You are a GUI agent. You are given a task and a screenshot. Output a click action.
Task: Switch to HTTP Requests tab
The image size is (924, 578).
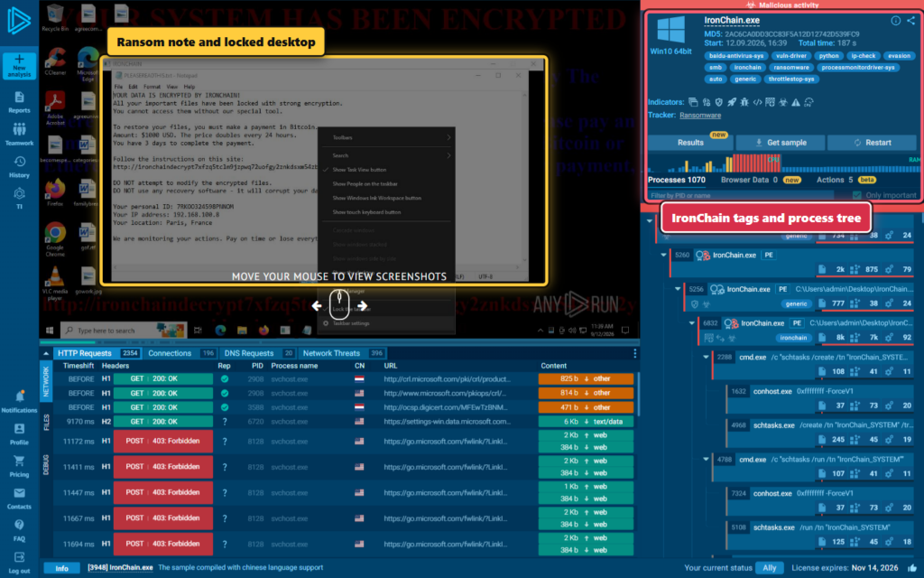(x=97, y=353)
